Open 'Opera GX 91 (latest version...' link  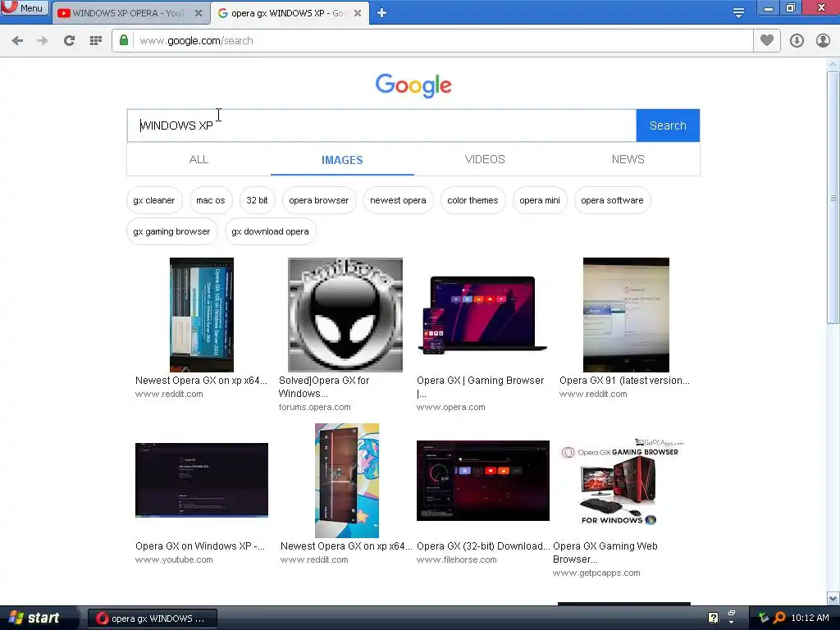[624, 381]
